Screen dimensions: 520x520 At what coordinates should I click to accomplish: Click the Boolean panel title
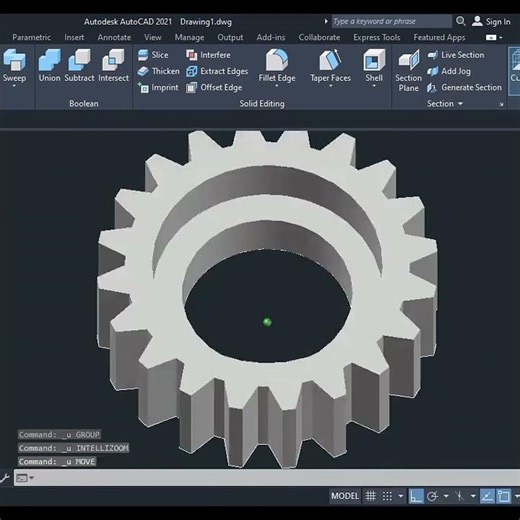84,104
